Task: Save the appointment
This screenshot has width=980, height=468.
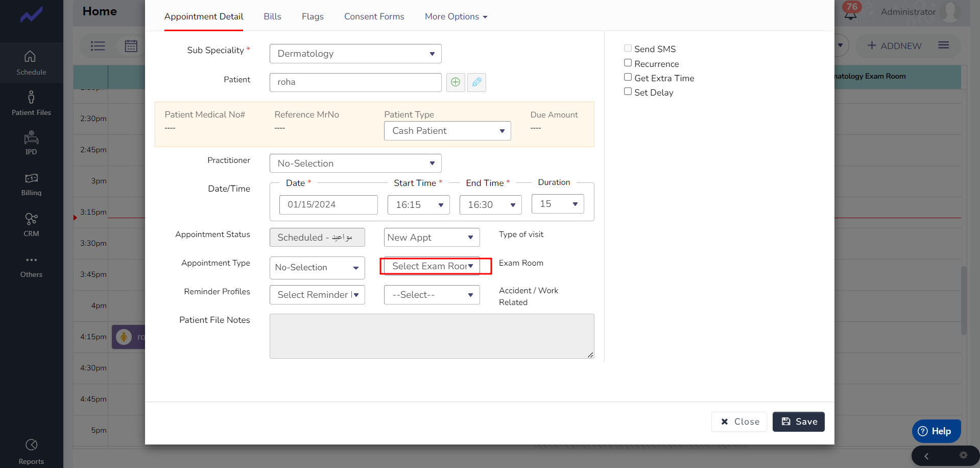Action: click(x=799, y=422)
